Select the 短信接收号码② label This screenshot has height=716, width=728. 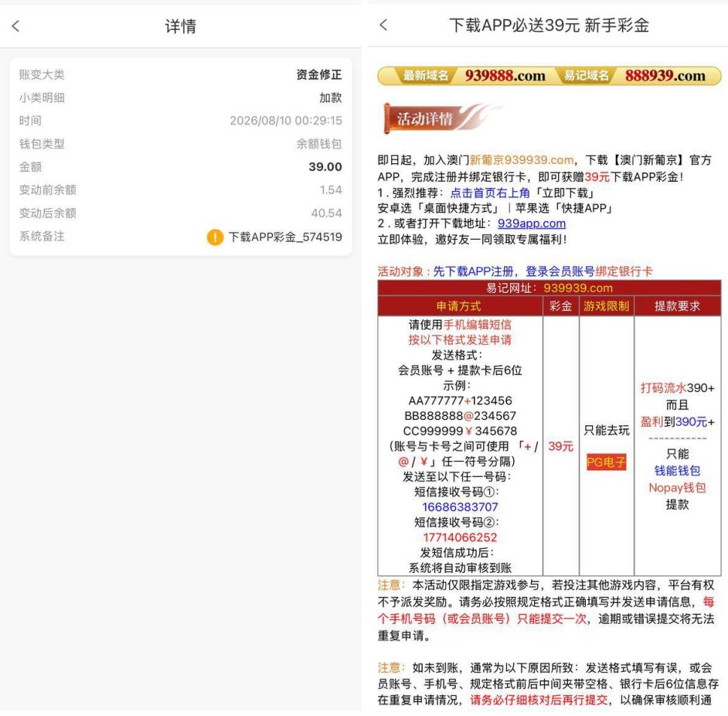pyautogui.click(x=457, y=522)
